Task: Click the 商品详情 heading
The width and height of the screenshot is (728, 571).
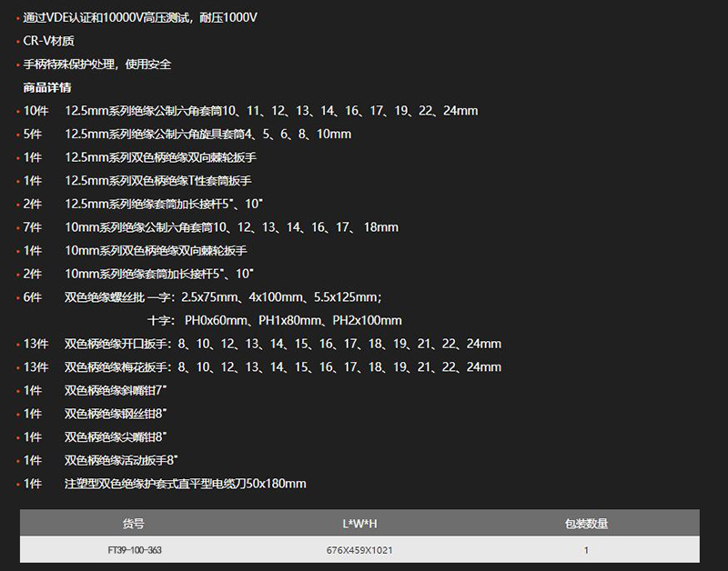Action: point(47,88)
